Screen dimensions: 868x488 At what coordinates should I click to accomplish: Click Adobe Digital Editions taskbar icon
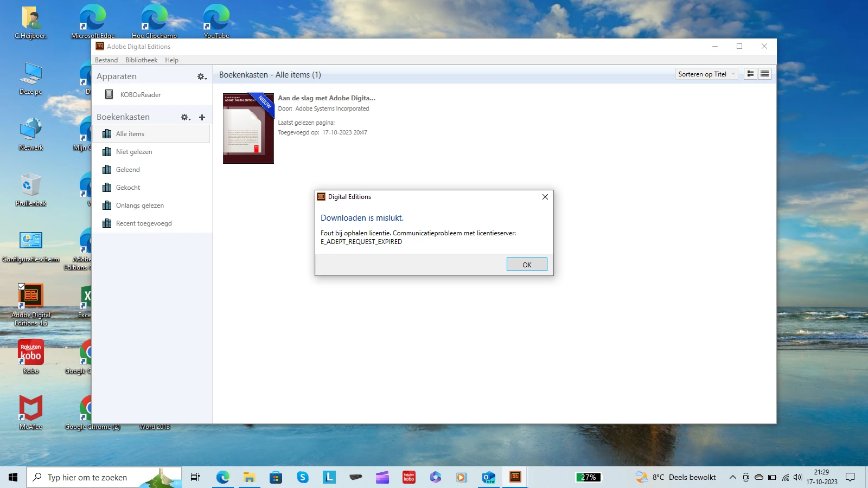pos(515,477)
